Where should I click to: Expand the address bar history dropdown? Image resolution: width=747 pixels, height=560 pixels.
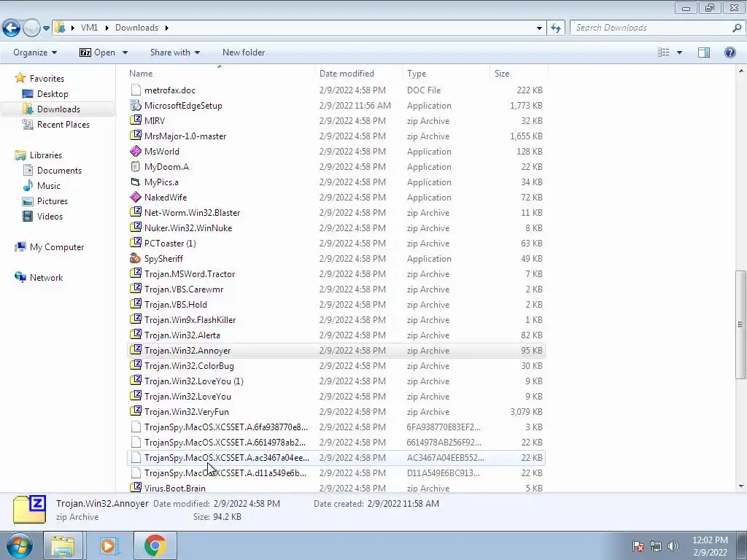pos(539,28)
